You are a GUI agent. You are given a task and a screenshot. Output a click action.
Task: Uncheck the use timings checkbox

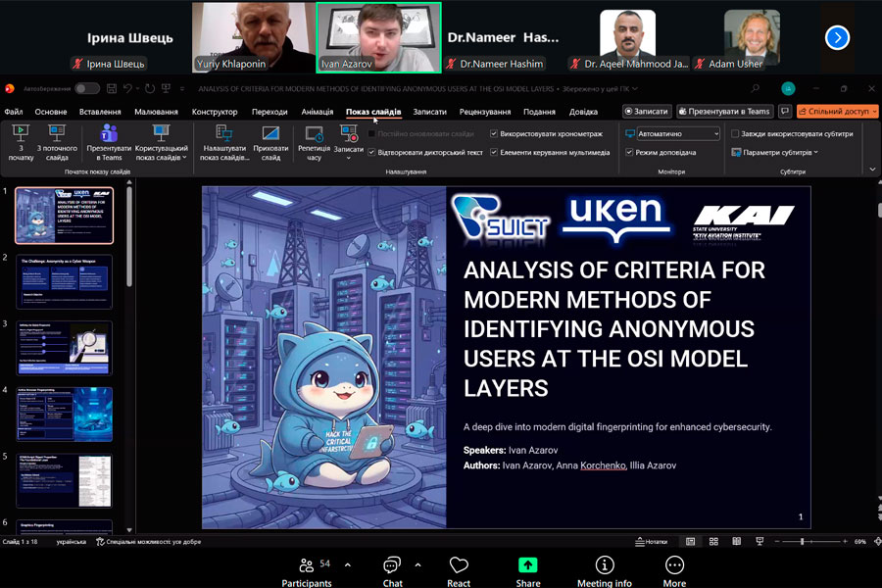(x=494, y=134)
